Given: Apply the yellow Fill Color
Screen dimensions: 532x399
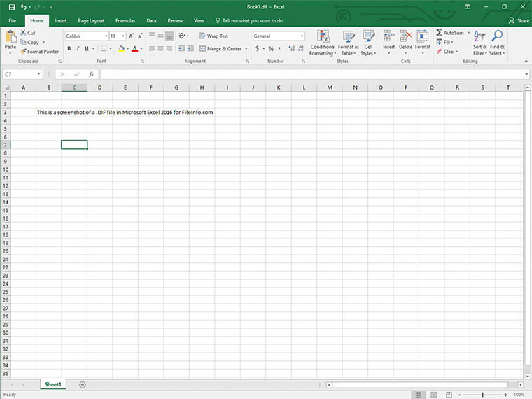Looking at the screenshot, I should [x=121, y=48].
